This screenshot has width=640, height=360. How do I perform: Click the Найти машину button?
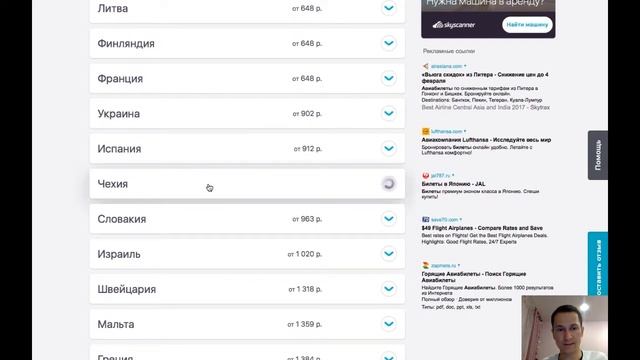(x=527, y=24)
